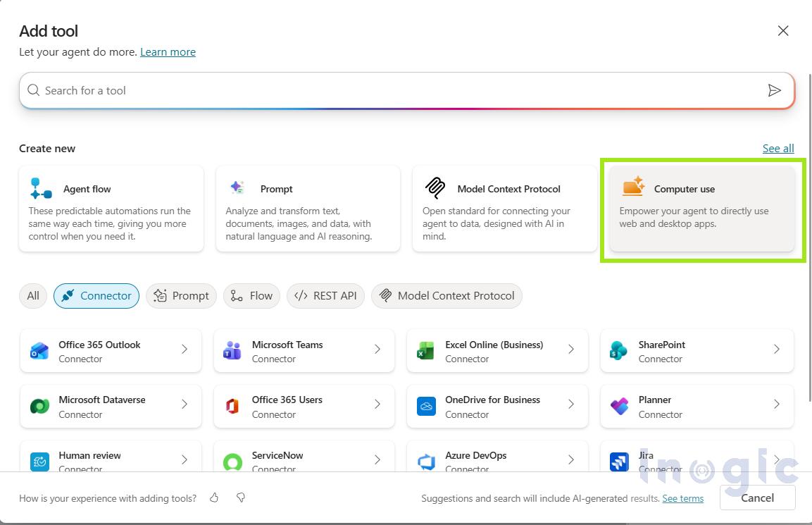The height and width of the screenshot is (525, 812).
Task: Select the Prompt filter tab
Action: (181, 296)
